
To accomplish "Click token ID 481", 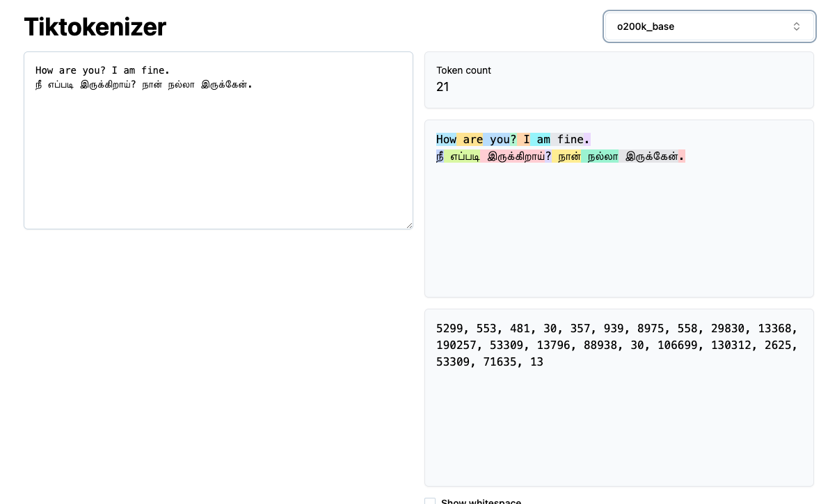I will (x=520, y=329).
